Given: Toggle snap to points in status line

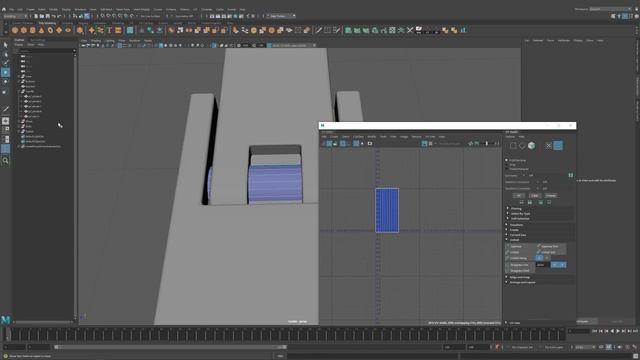Looking at the screenshot, I should pos(114,16).
